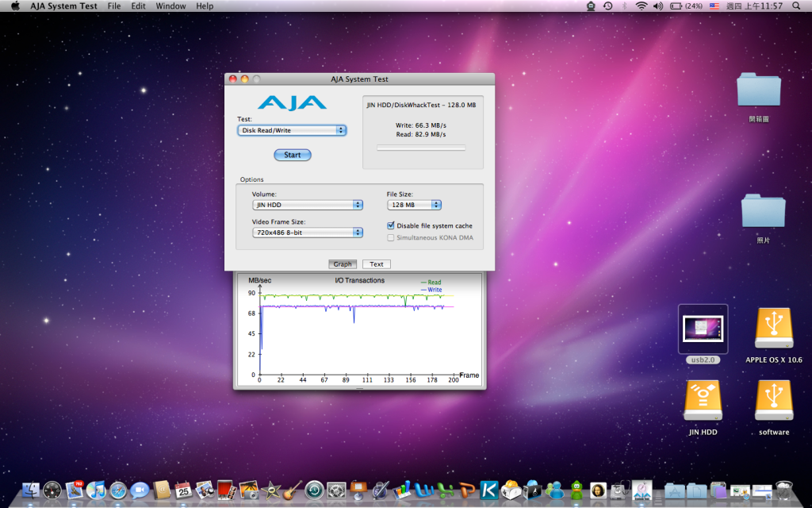
Task: Open Video Frame Size dropdown 720x486 8-bit
Action: (x=307, y=233)
